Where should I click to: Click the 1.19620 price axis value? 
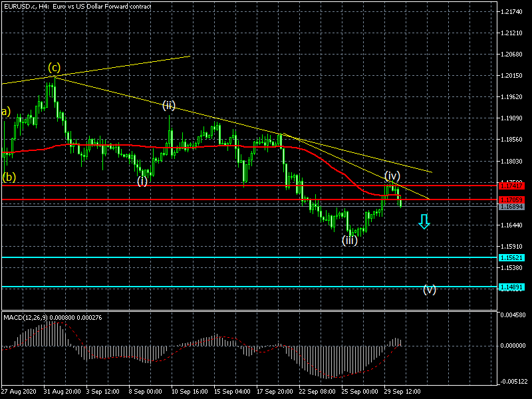[x=511, y=97]
